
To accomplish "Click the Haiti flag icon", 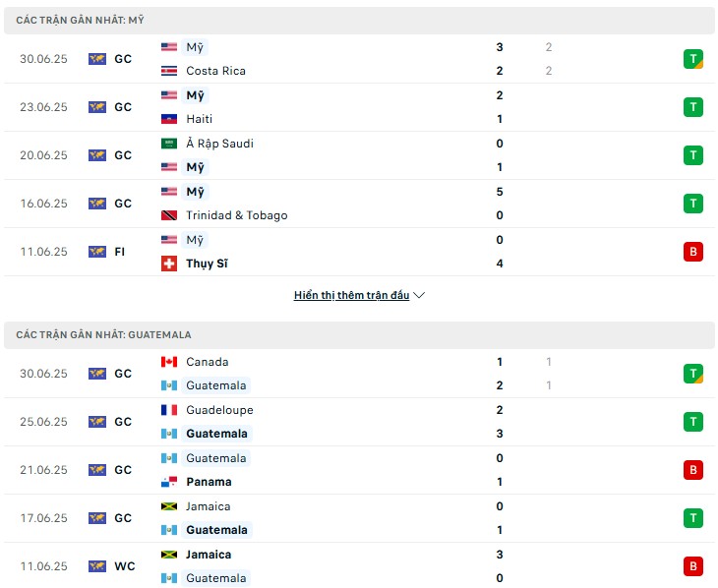I will [169, 119].
